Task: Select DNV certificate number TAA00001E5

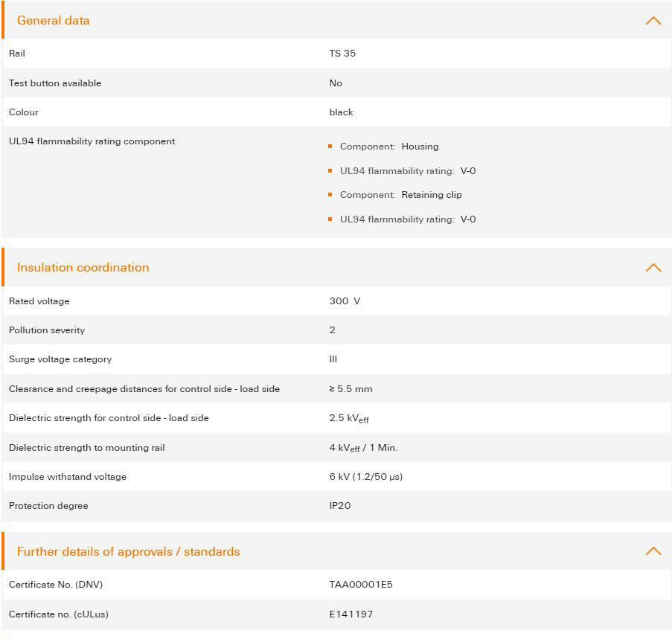Action: [x=361, y=585]
